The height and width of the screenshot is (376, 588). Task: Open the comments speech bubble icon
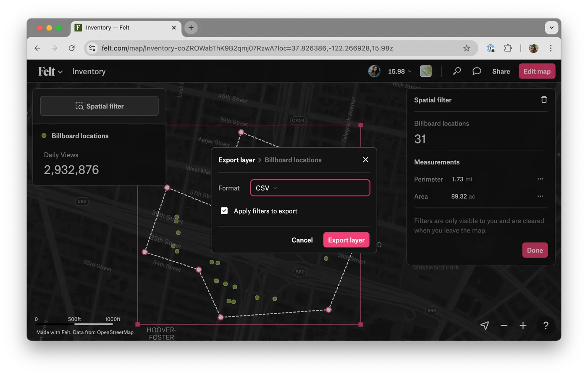(x=477, y=71)
